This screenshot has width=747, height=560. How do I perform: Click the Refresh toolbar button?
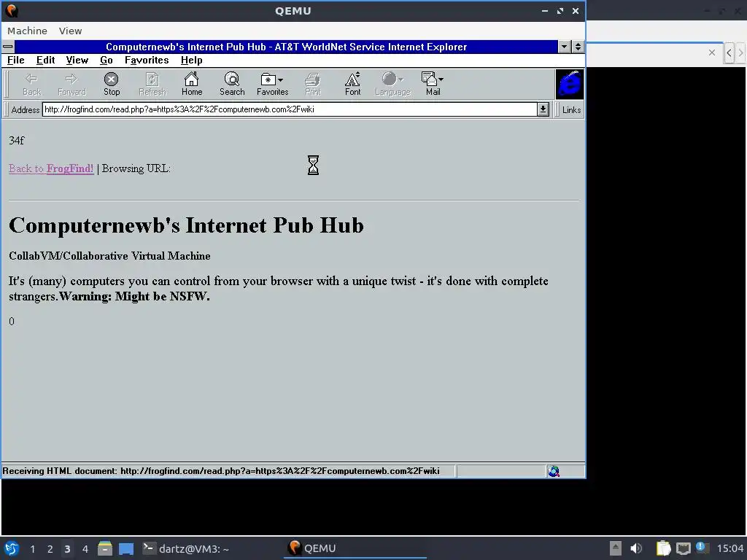tap(152, 85)
